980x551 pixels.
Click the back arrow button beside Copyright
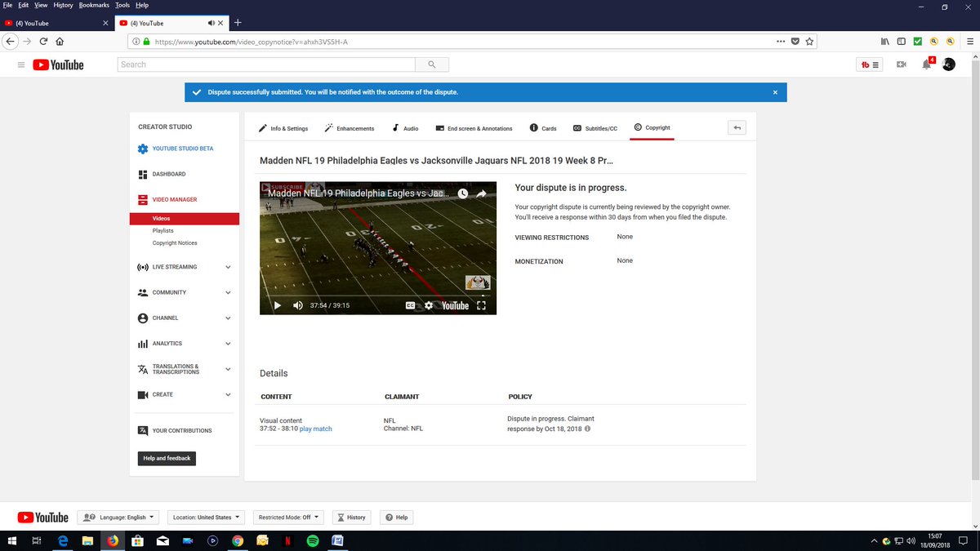tap(737, 128)
